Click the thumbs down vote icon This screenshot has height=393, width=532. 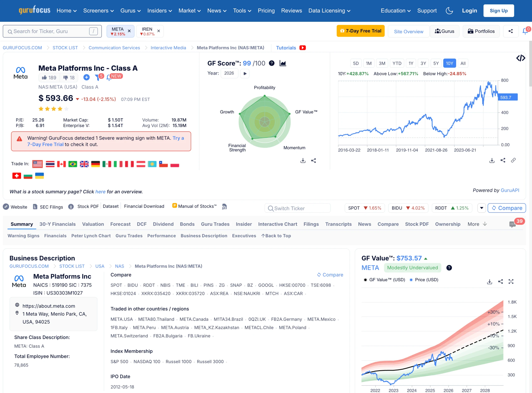pyautogui.click(x=65, y=78)
